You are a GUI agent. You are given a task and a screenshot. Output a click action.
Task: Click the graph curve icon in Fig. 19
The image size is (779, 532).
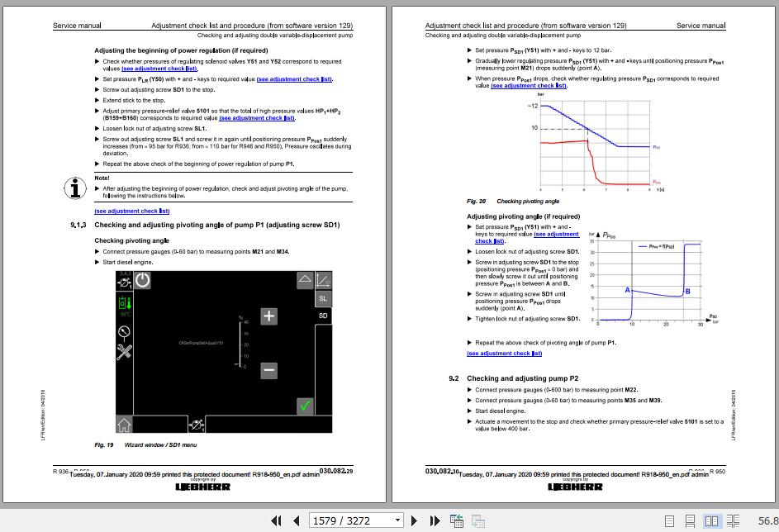tap(323, 280)
